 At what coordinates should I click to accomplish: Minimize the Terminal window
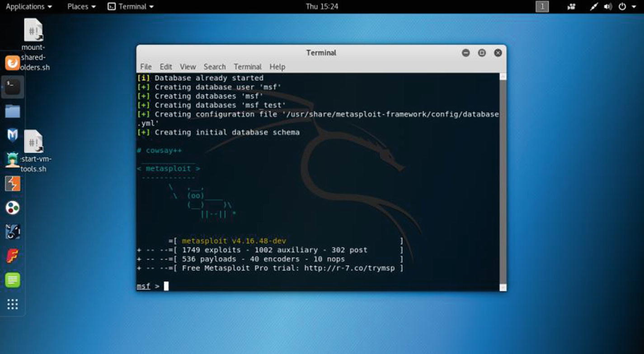pyautogui.click(x=466, y=53)
